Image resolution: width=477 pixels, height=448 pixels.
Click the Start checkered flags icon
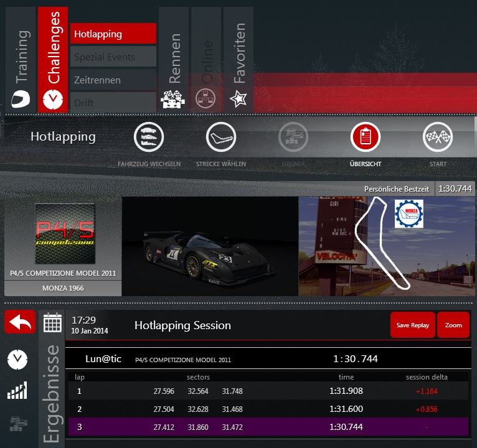pos(438,137)
